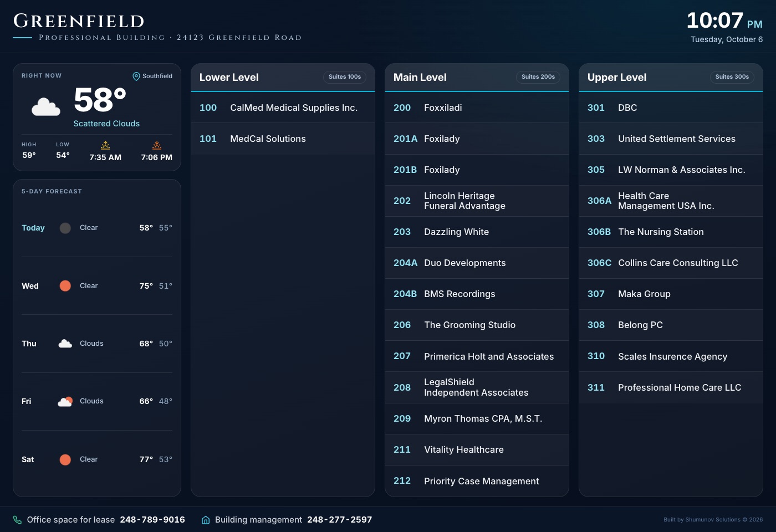Select suite 307 Maka Group
The image size is (776, 532).
(671, 294)
